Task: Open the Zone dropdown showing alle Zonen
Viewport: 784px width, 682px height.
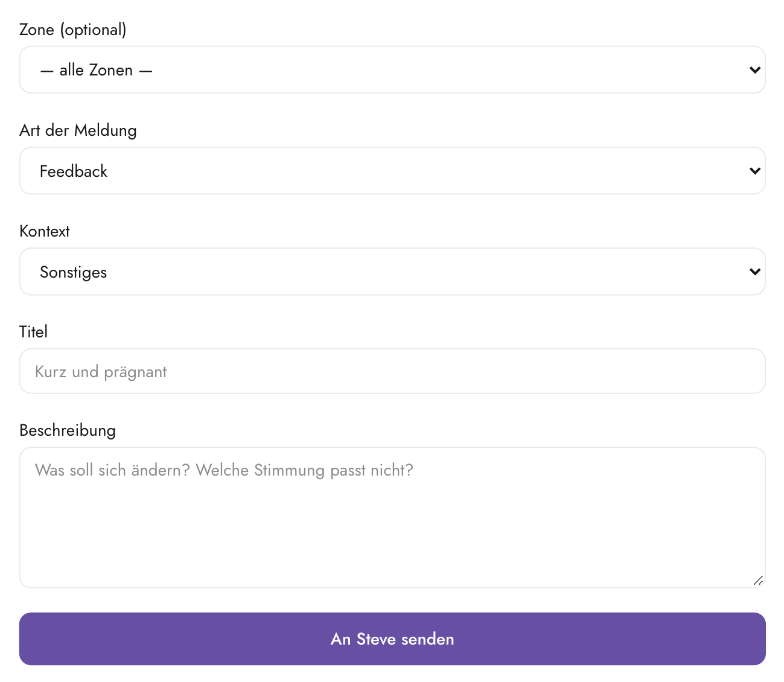Action: point(392,70)
